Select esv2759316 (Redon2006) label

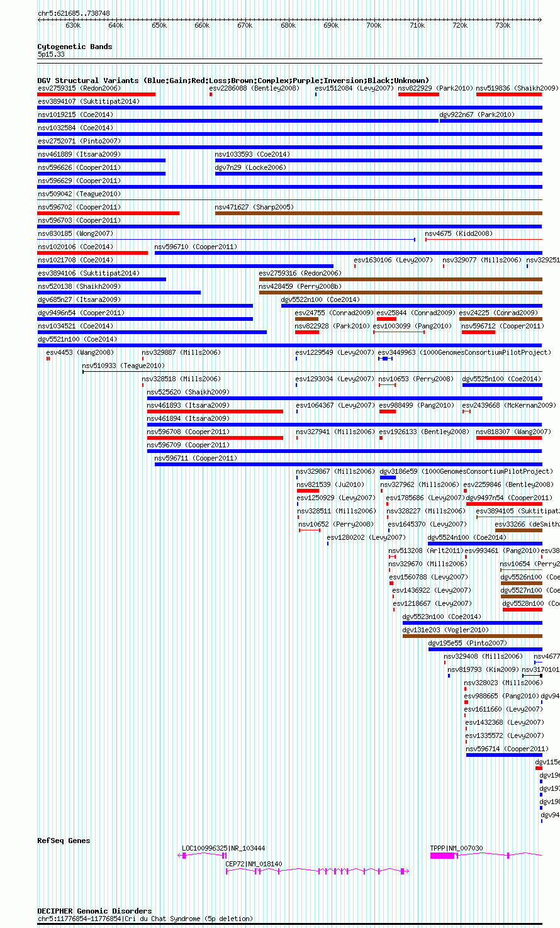[300, 274]
